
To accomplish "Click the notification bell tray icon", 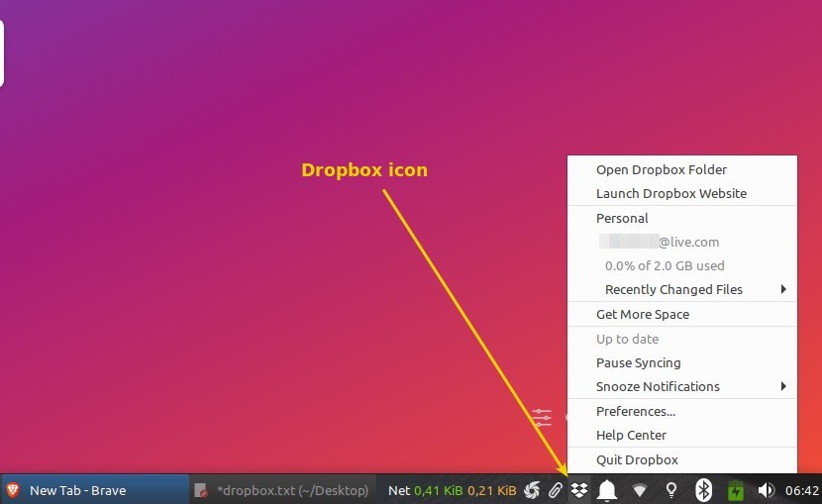I will coord(607,490).
